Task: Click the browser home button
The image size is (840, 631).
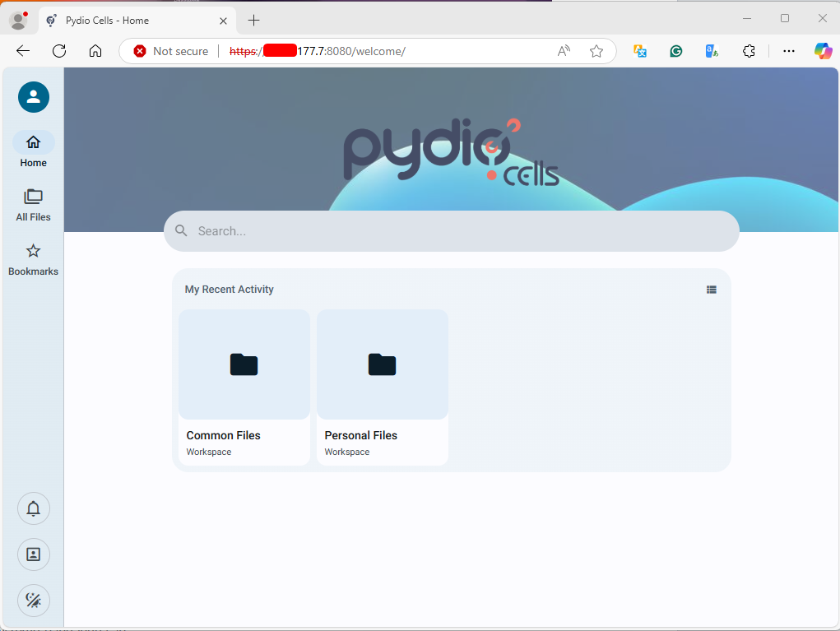Action: tap(95, 51)
